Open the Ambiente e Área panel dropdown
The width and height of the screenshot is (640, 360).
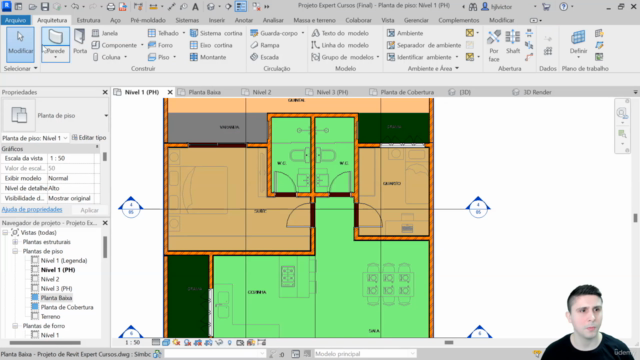coord(457,69)
